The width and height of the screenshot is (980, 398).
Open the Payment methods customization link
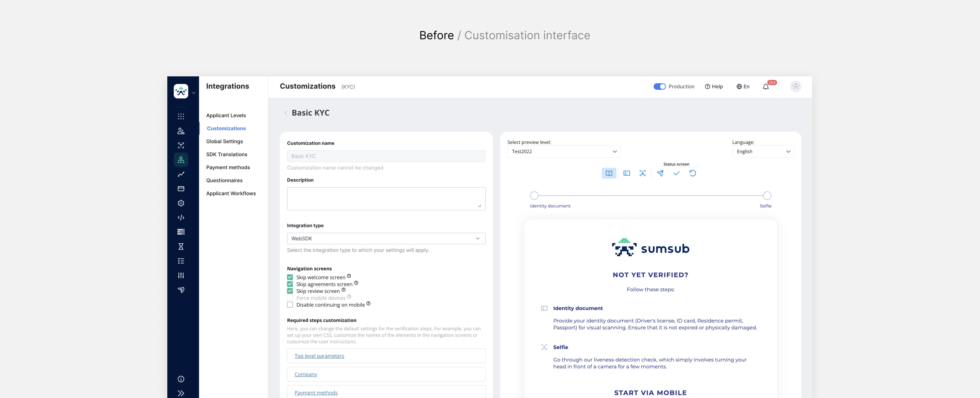(316, 393)
